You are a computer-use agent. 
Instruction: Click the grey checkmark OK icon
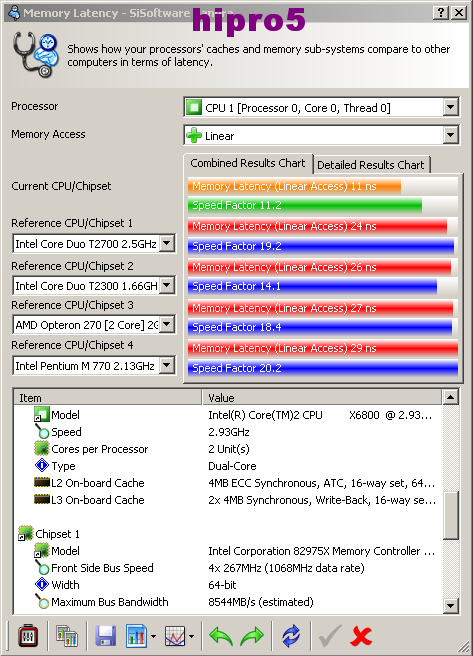(330, 636)
